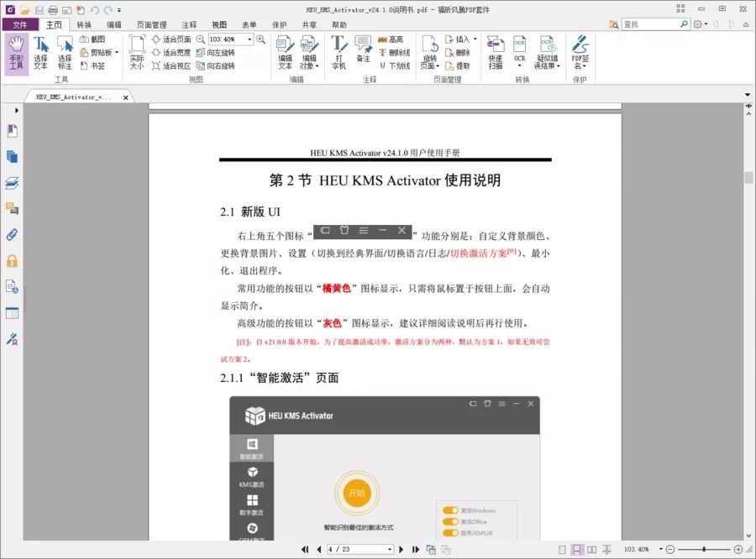Click the 快速扫描 quick scan icon

point(496,53)
